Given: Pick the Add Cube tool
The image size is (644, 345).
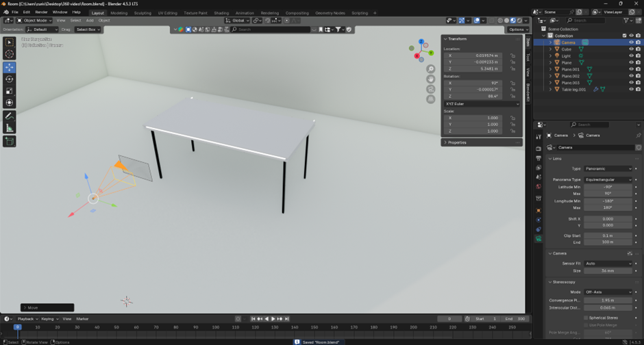Looking at the screenshot, I should 10,142.
